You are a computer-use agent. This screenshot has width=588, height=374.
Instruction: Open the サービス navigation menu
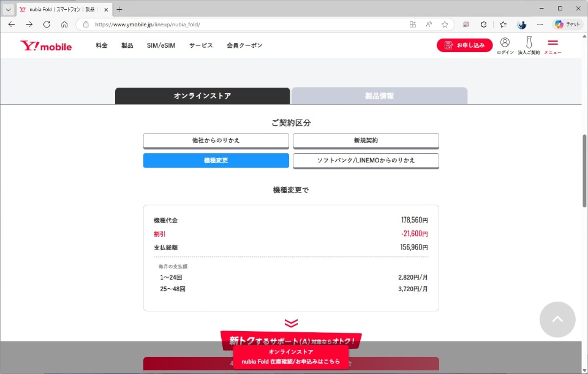pos(201,45)
